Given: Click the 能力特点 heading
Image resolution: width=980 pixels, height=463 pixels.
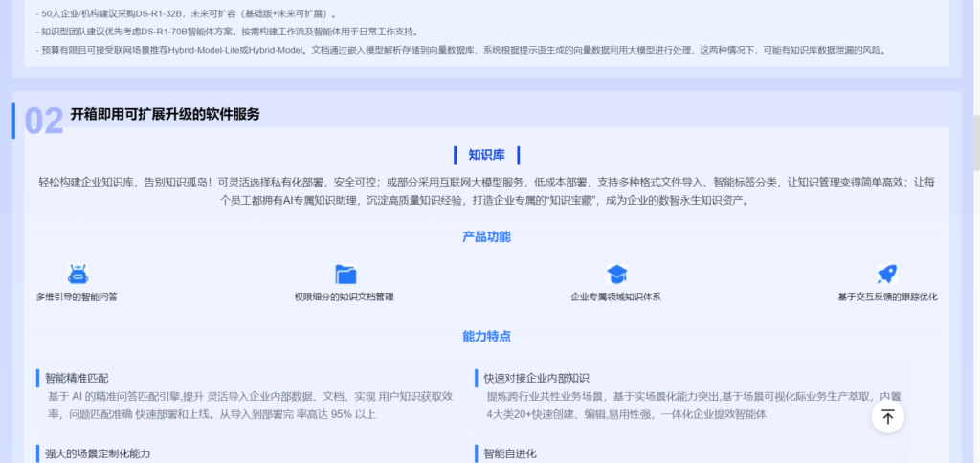Looking at the screenshot, I should coord(486,336).
